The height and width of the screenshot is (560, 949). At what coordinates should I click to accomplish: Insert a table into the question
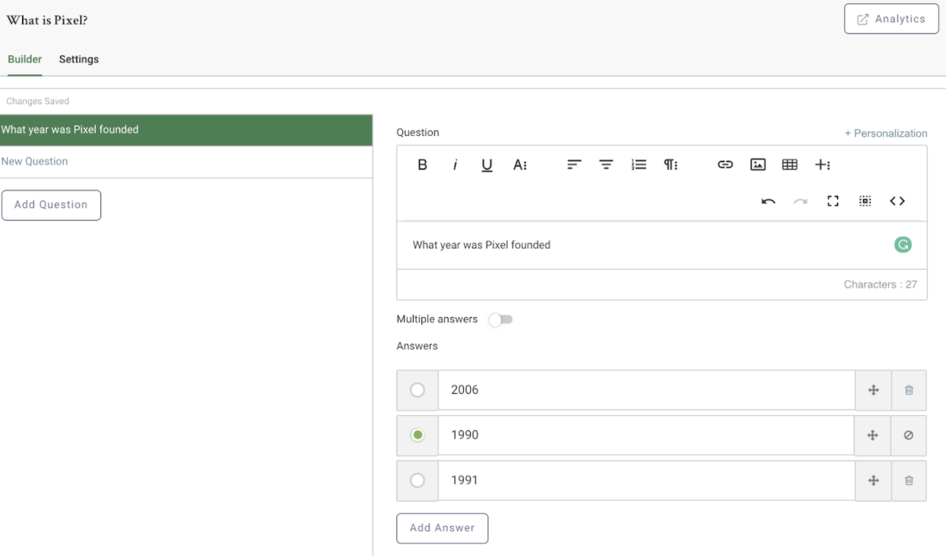[x=790, y=165]
